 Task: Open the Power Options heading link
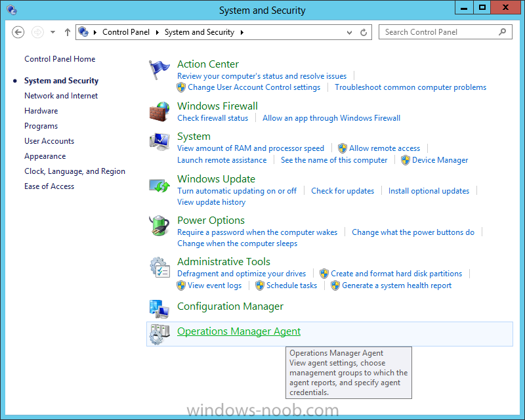211,220
